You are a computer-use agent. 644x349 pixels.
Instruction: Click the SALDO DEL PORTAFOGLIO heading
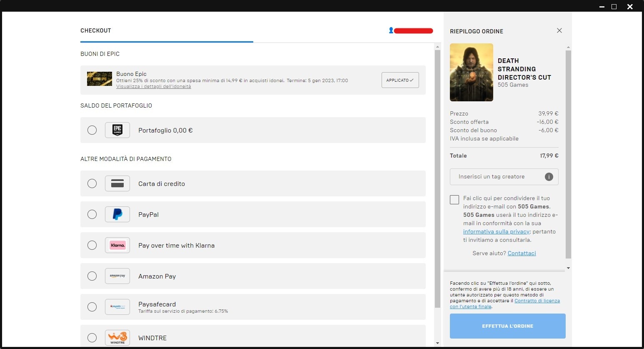(x=116, y=105)
